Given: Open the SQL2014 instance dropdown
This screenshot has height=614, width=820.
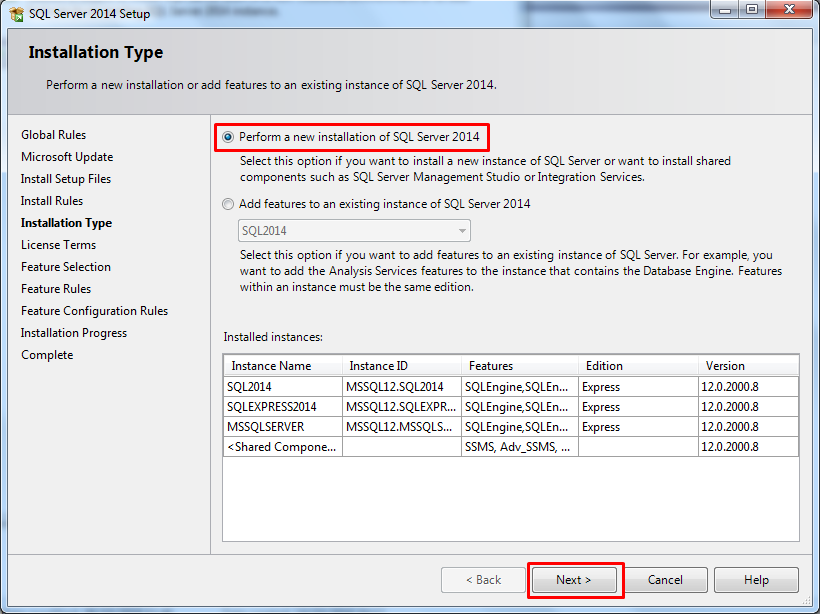Looking at the screenshot, I should point(354,231).
